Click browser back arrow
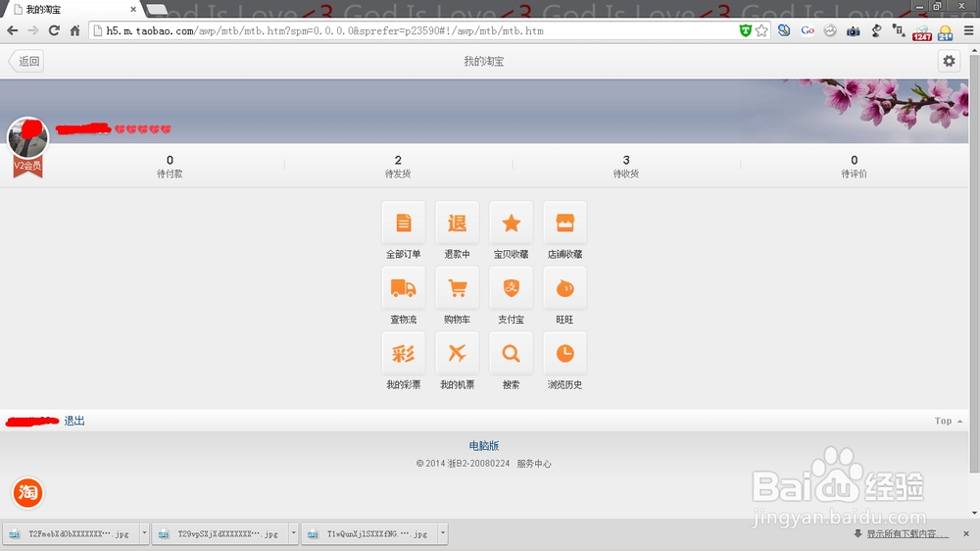 pos(13,30)
